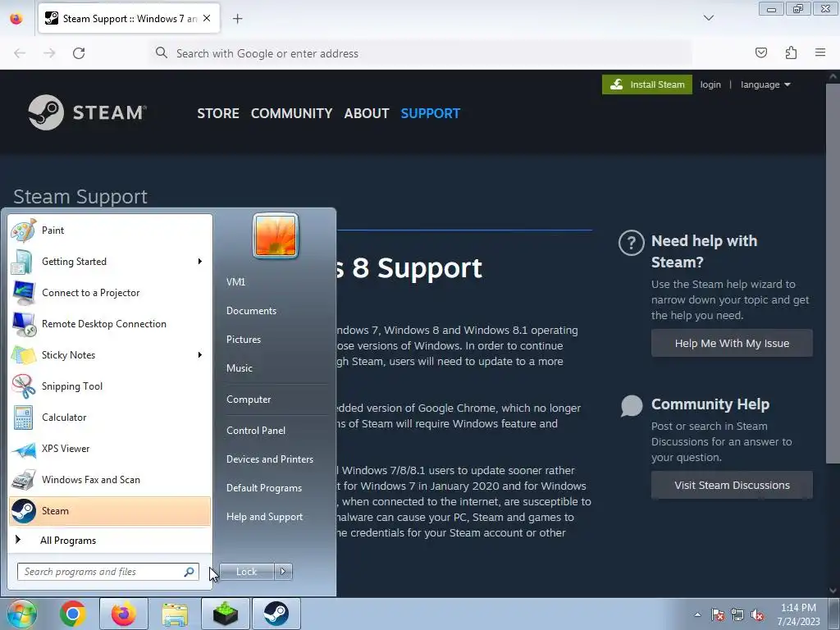Open the ABOUT page
Image resolution: width=840 pixels, height=630 pixels.
367,113
